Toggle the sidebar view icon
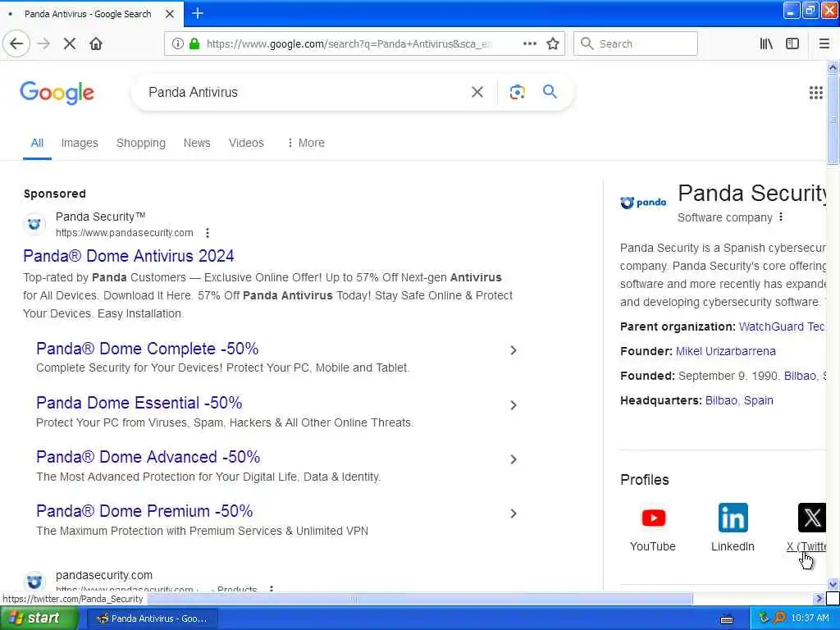Screen dimensions: 840x630 point(792,44)
